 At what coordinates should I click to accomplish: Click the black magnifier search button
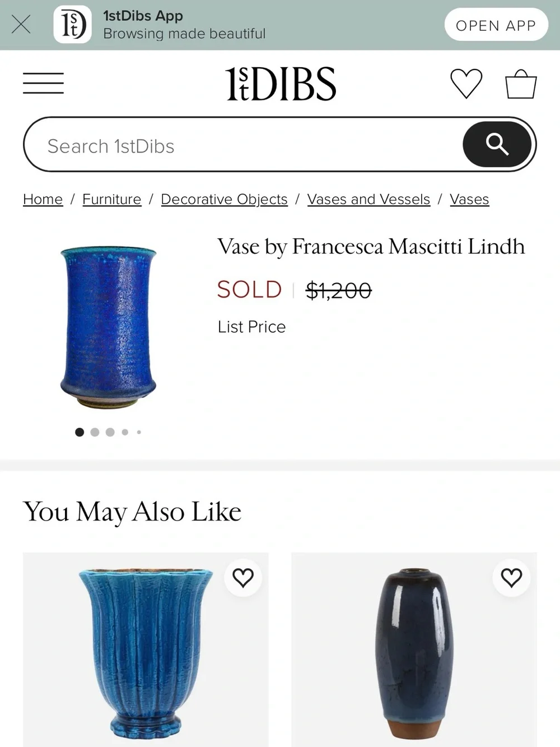point(497,145)
